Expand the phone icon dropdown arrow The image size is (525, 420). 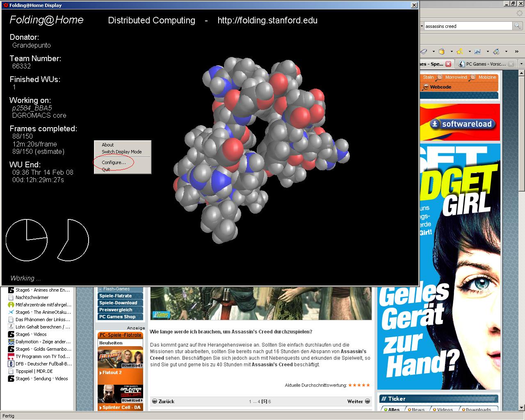click(x=506, y=52)
